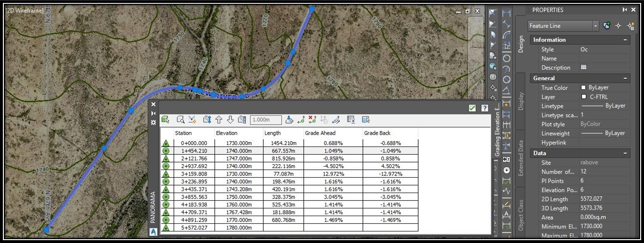The width and height of the screenshot is (644, 243).
Task: Restore down the drawing viewport window
Action: tap(468, 11)
